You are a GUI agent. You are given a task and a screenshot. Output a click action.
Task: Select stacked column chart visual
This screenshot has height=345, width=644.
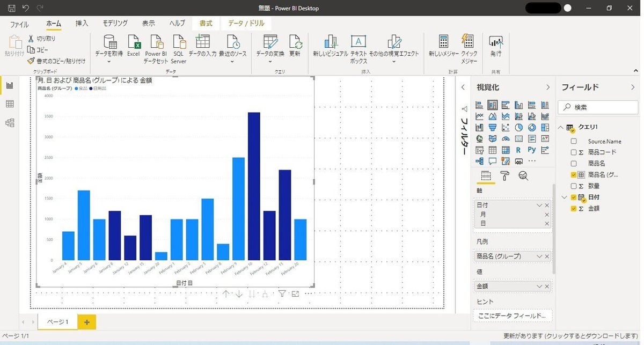point(492,105)
